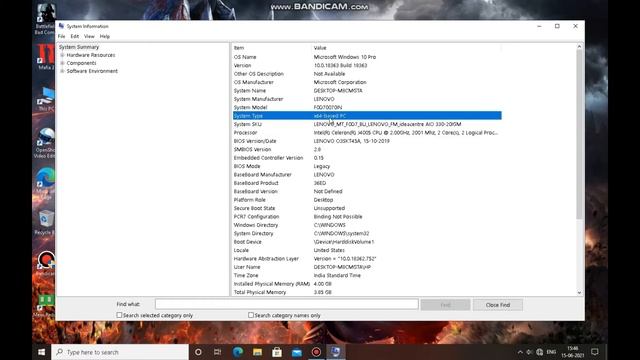
Task: Click the Value column header
Action: [x=407, y=48]
